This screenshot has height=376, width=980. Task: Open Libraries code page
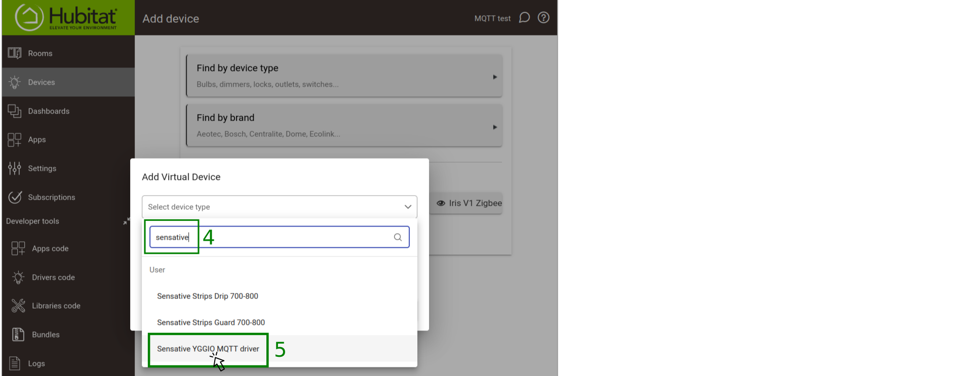click(x=68, y=306)
